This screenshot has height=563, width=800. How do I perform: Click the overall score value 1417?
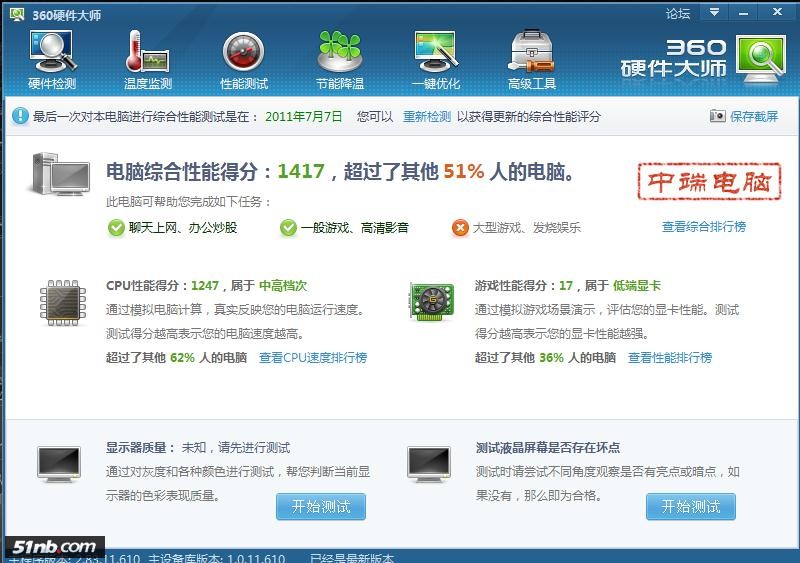pyautogui.click(x=301, y=172)
